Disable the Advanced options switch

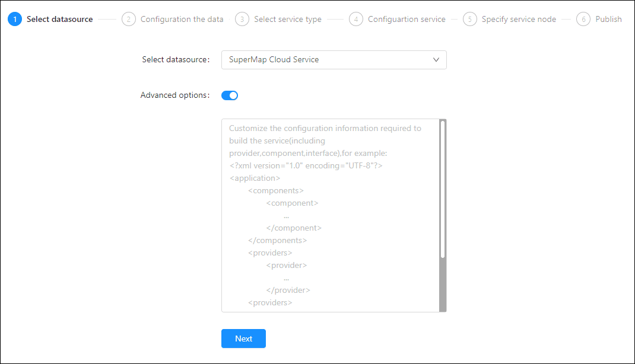[x=230, y=95]
